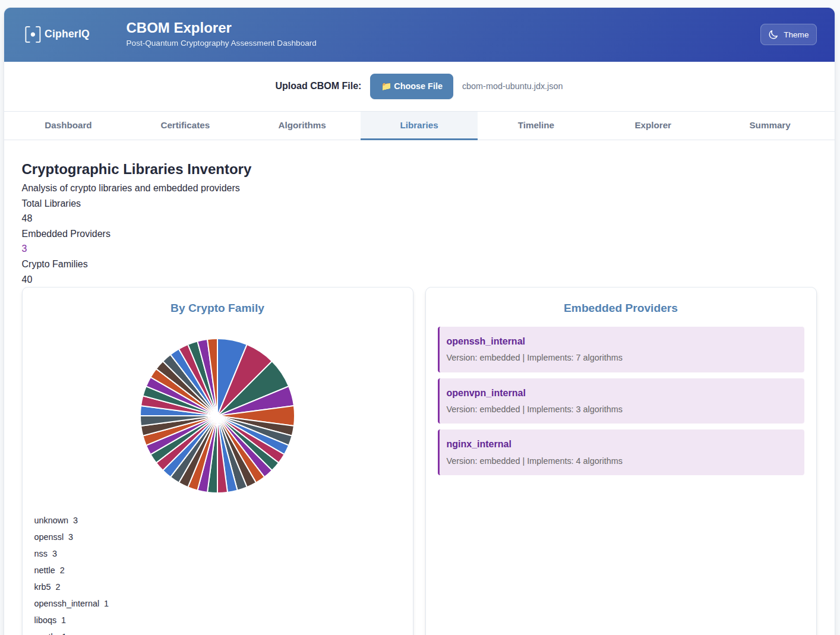The width and height of the screenshot is (840, 635).
Task: Click the moon icon in Theme button
Action: [x=773, y=35]
